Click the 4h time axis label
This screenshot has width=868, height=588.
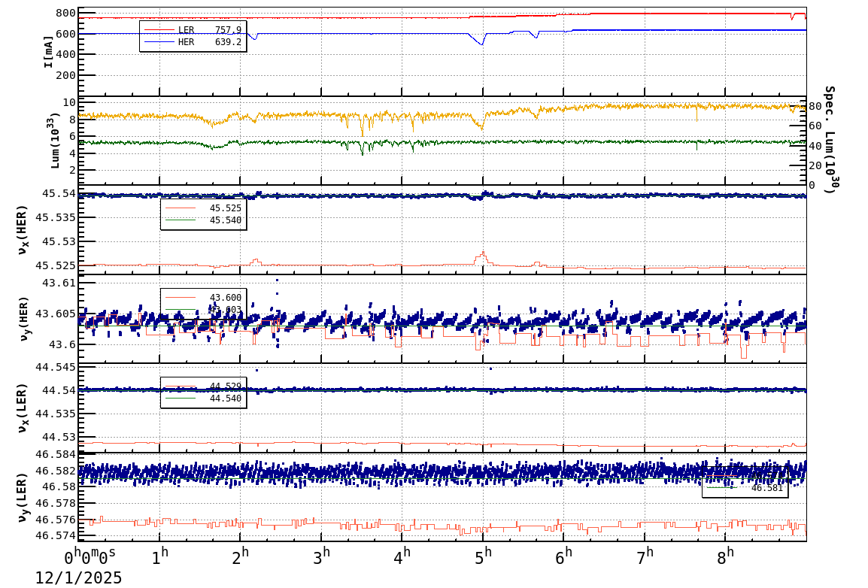pos(402,556)
